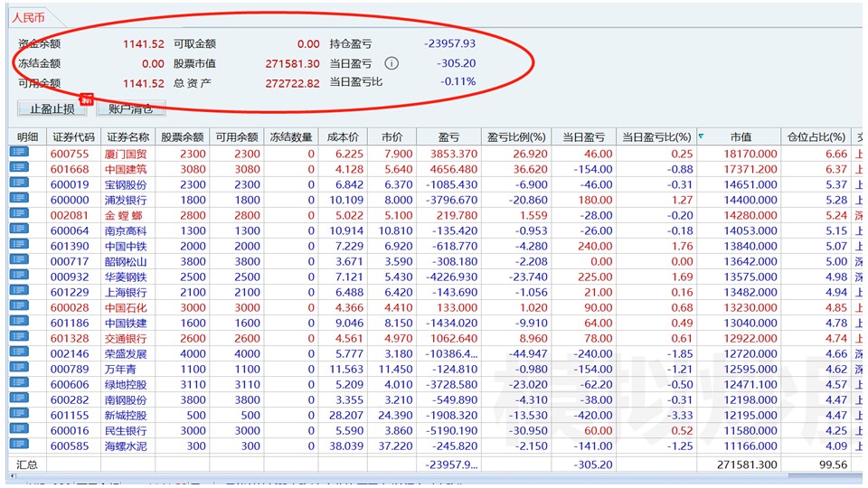Open detail icon for 南京高科 row

coord(19,229)
